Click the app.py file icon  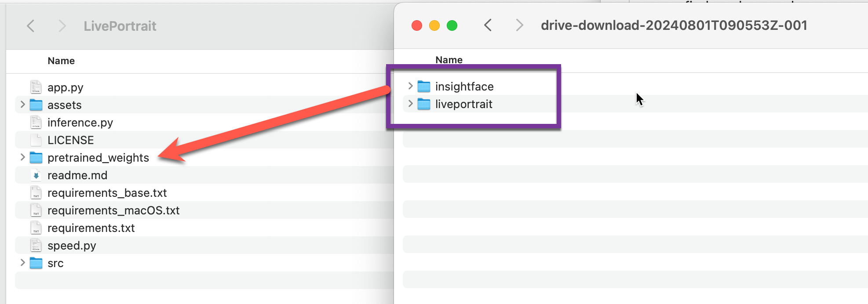click(x=36, y=87)
